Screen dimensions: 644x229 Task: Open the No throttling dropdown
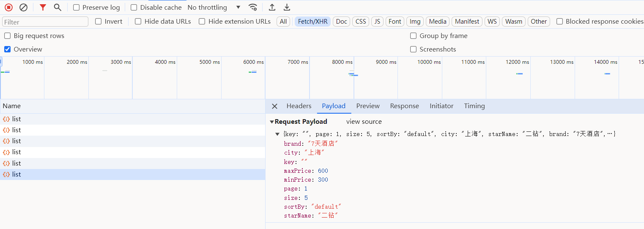point(214,8)
